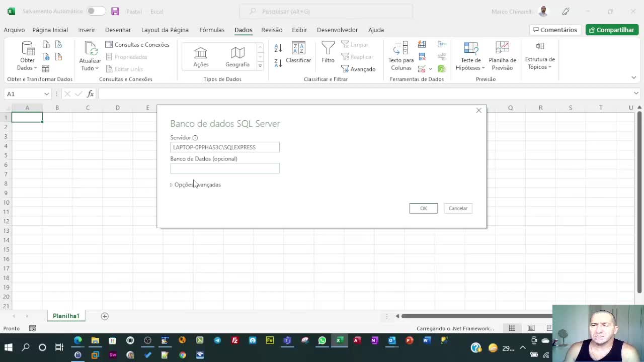Switch to the Desenvolvedor tab

(337, 30)
